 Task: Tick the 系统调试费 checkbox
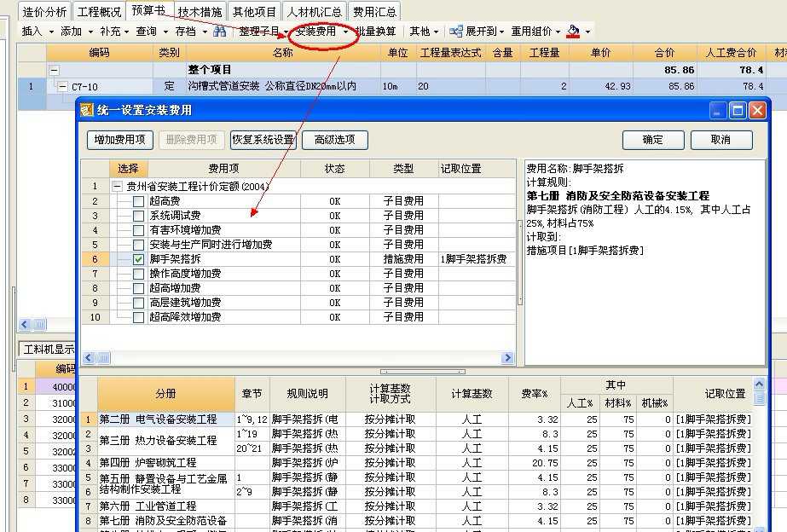[138, 217]
